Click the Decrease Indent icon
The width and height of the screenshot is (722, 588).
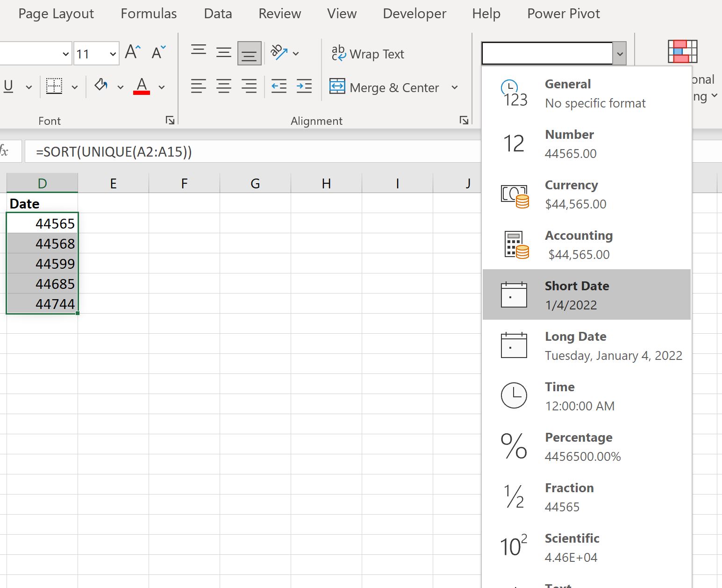[279, 86]
